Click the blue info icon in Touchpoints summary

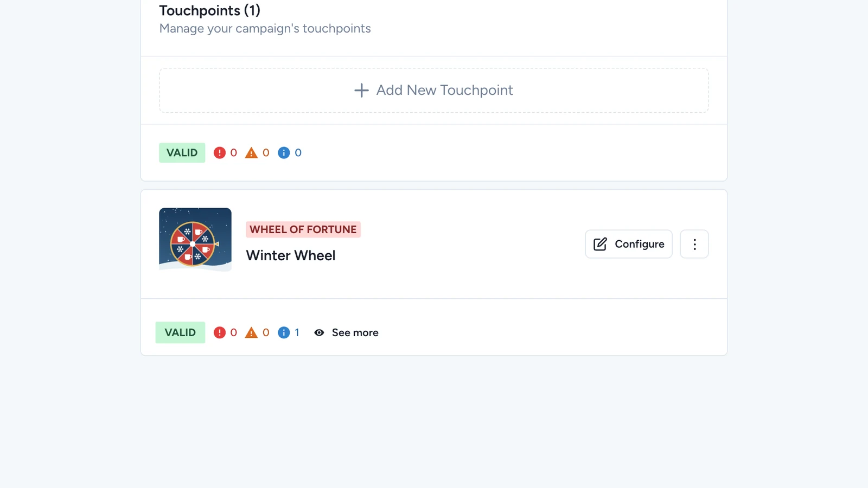(x=284, y=153)
